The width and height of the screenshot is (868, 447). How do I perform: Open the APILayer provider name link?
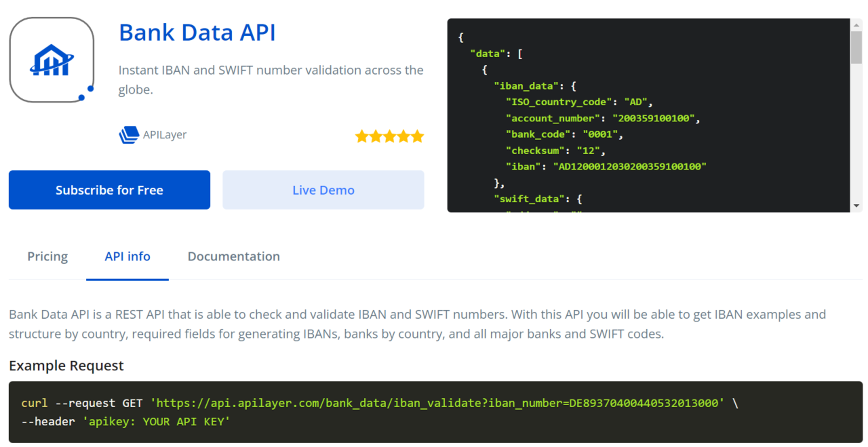165,135
